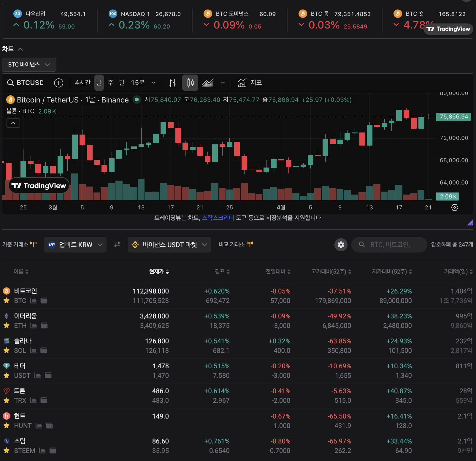The width and height of the screenshot is (476, 461).
Task: Open the chart icon in the TRX row
Action: click(34, 400)
